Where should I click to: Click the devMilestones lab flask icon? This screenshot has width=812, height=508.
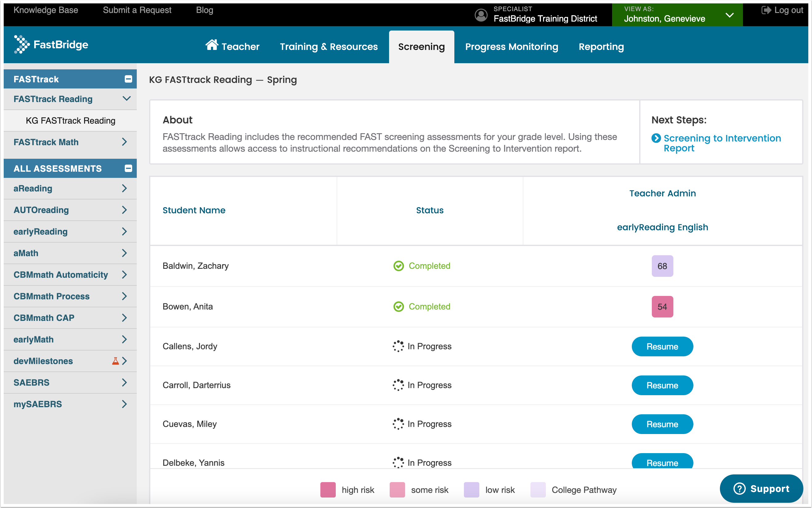(x=116, y=361)
